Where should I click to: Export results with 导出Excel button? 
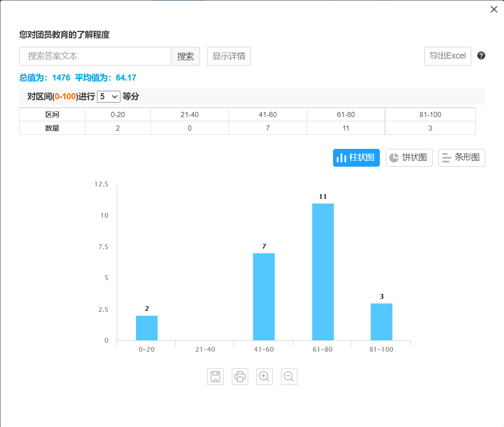(447, 56)
